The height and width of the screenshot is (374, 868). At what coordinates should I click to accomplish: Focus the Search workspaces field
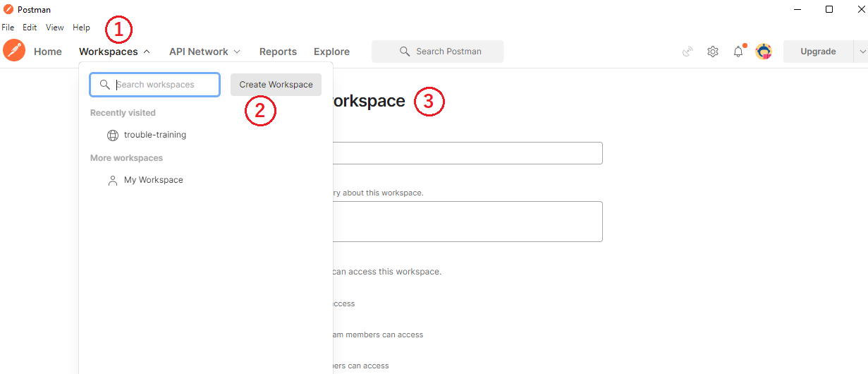(155, 85)
